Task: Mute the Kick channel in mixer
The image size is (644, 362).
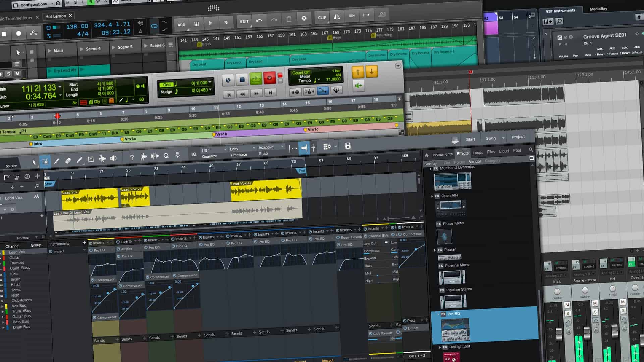Action: 567,305
